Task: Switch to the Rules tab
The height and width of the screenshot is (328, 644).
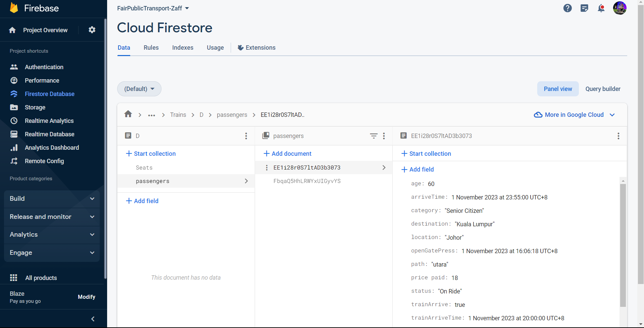Action: (151, 48)
